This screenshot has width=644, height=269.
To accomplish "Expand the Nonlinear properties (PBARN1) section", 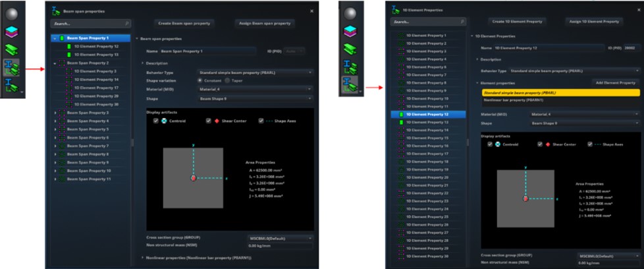I will (x=198, y=257).
